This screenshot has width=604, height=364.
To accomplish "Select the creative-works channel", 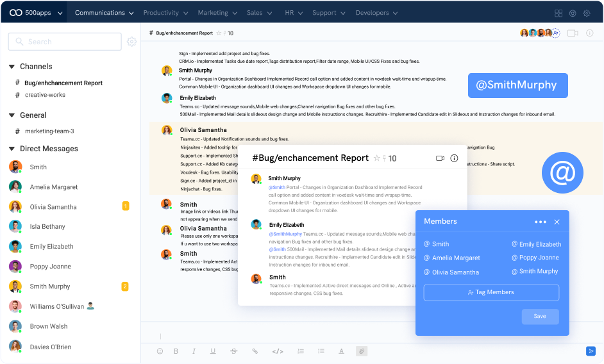I will pyautogui.click(x=45, y=95).
